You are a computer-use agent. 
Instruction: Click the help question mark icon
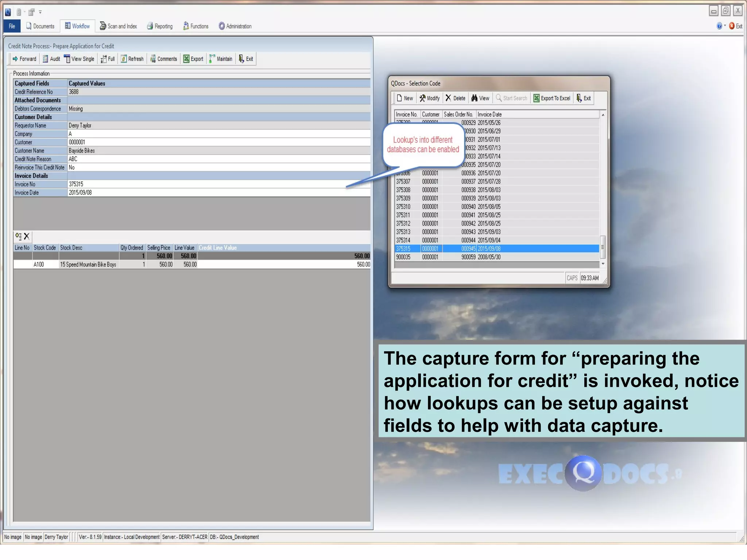point(719,26)
